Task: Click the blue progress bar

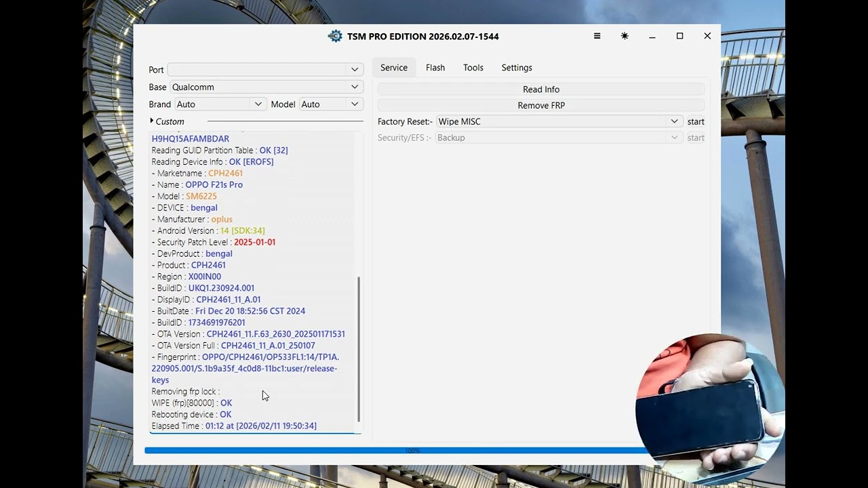Action: click(412, 450)
